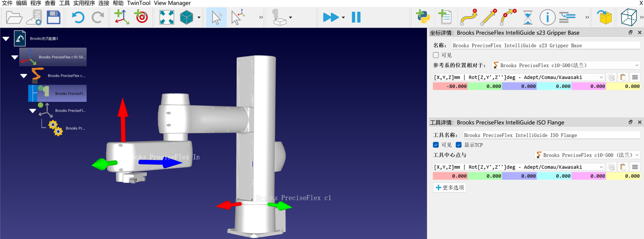Uncheck 可见 in the tool details panel
The width and height of the screenshot is (644, 239).
pos(436,145)
